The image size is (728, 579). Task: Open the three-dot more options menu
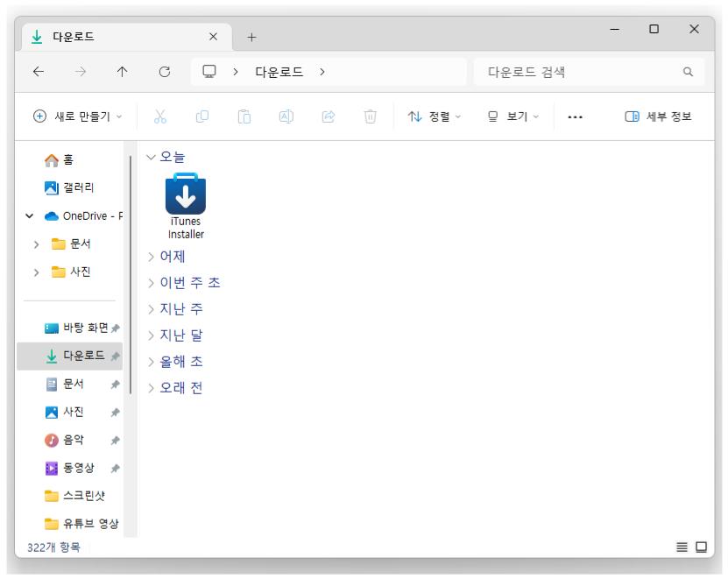click(x=575, y=117)
